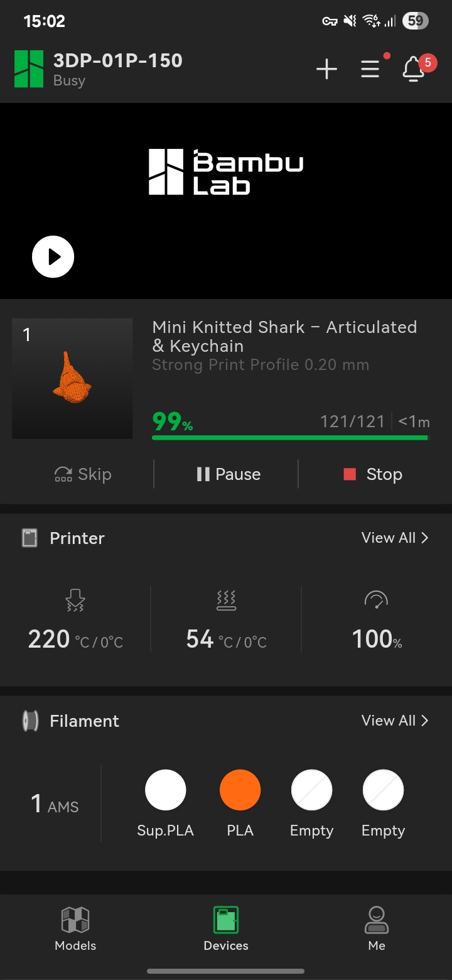Screen dimensions: 452x980
Task: Skip objects in the print
Action: tap(83, 474)
